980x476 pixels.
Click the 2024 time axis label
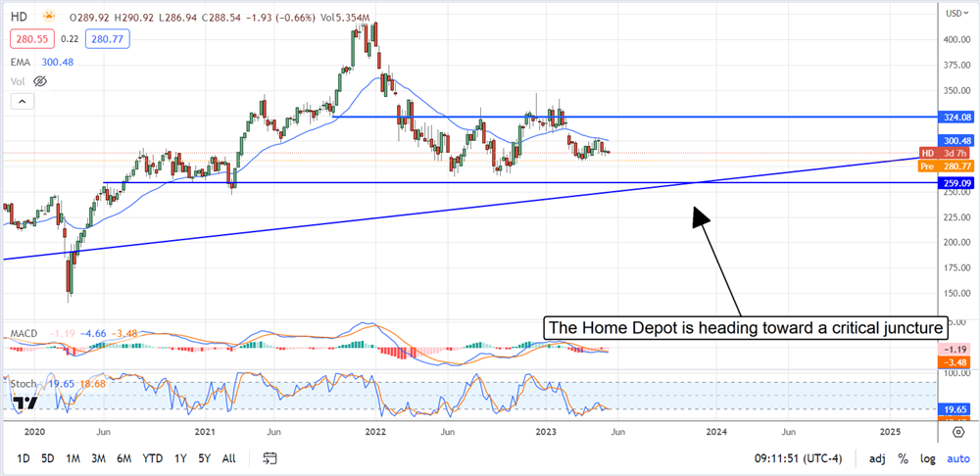(x=717, y=432)
